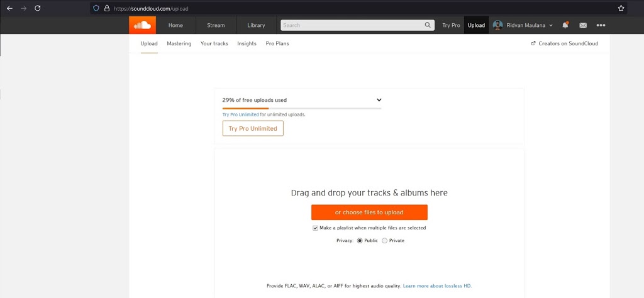Bookmark this page with star icon
The width and height of the screenshot is (644, 298).
[x=621, y=8]
